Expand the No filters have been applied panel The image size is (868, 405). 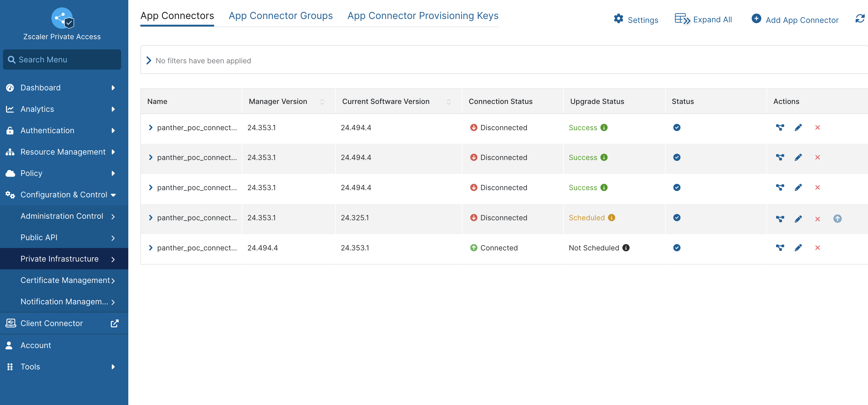(x=148, y=60)
